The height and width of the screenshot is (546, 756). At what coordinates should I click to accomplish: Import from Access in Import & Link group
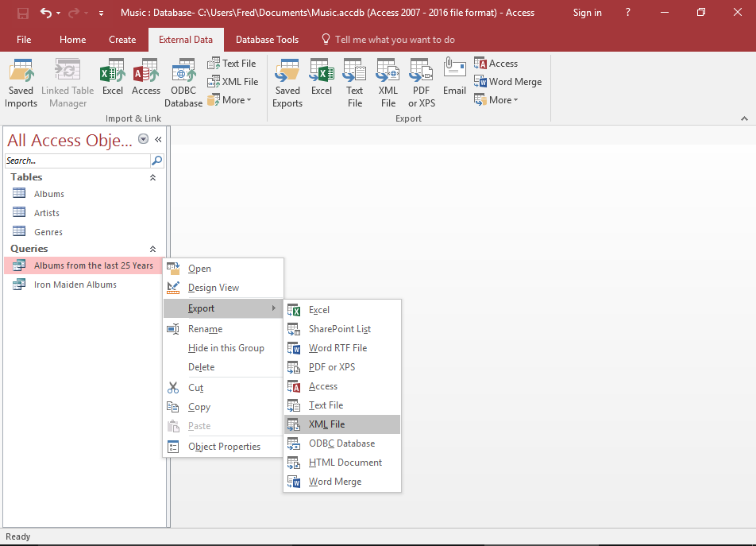[145, 77]
